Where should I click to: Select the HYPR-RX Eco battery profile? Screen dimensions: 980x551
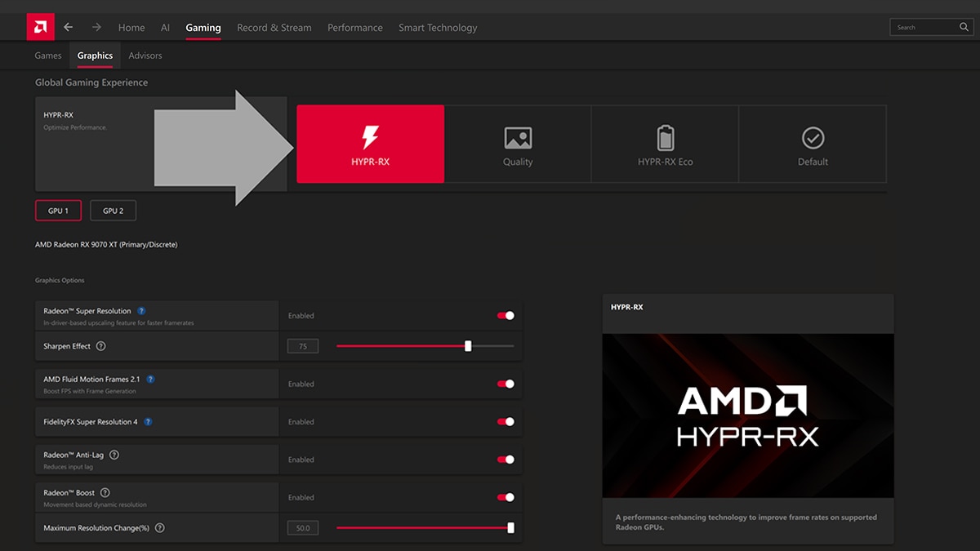pos(665,144)
